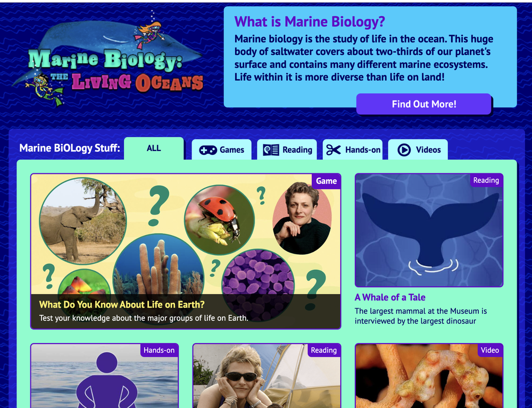Open the Hands-on tab

point(353,149)
